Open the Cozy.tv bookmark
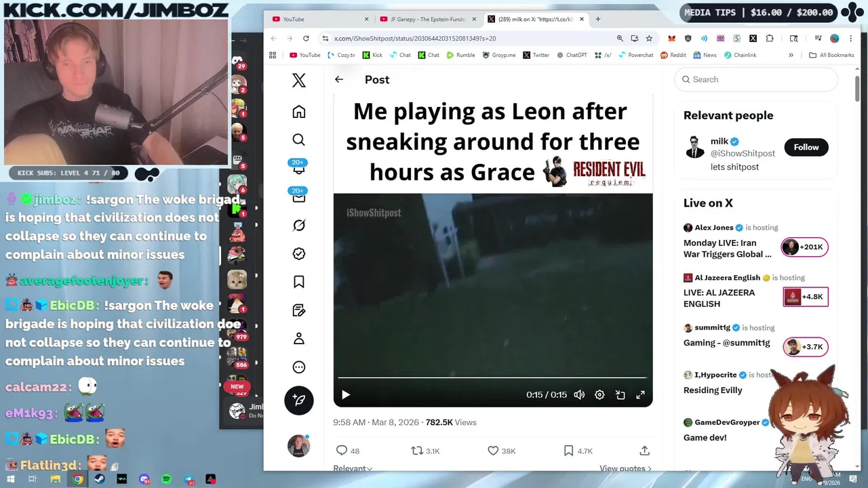 341,55
